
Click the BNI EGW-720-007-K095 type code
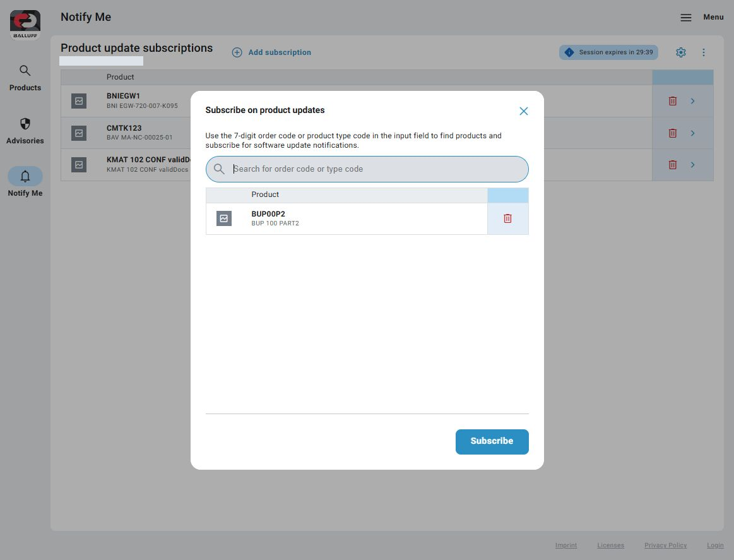[142, 106]
